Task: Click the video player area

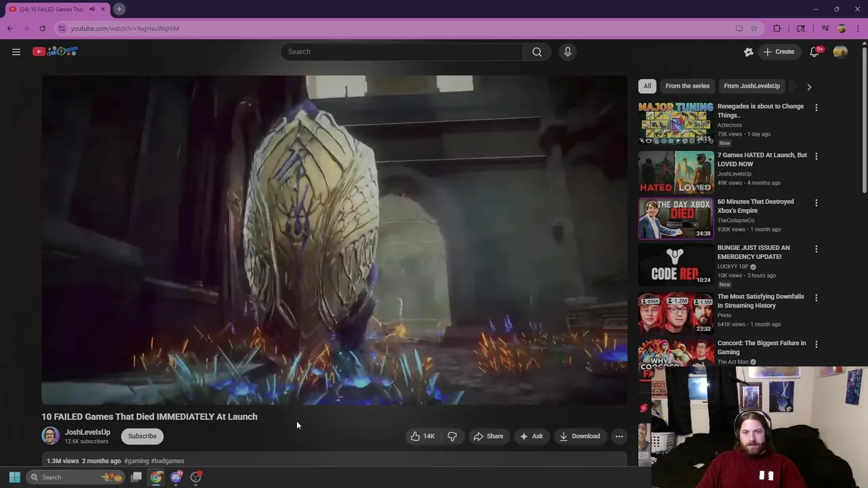Action: point(334,240)
